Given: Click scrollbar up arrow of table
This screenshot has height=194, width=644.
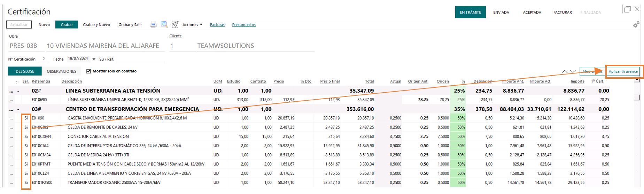Looking at the screenshot, I should coord(637,80).
